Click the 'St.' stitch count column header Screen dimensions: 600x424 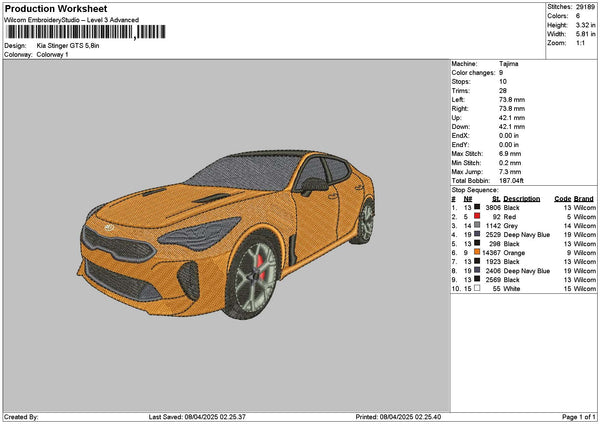[x=496, y=199]
